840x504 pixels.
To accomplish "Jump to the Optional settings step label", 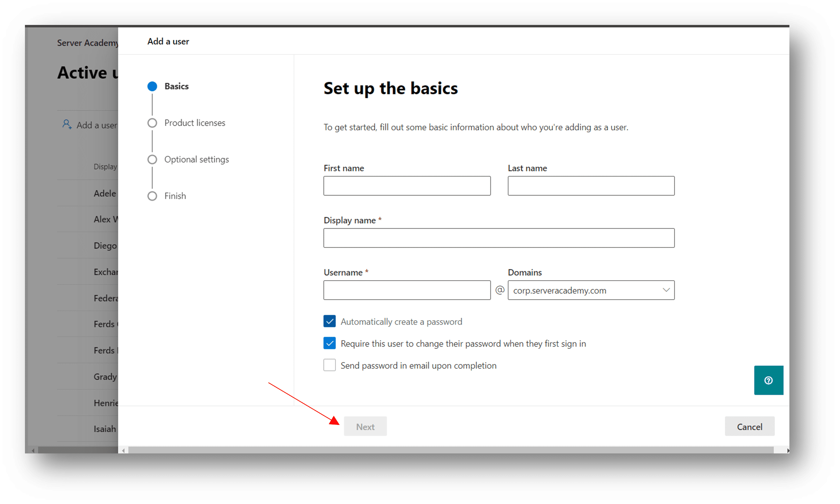I will tap(196, 159).
